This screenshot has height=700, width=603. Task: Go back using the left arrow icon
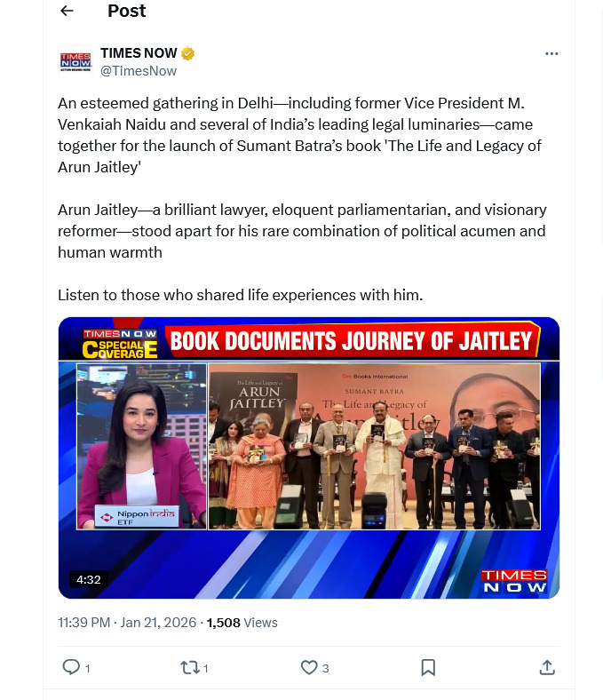(x=67, y=11)
